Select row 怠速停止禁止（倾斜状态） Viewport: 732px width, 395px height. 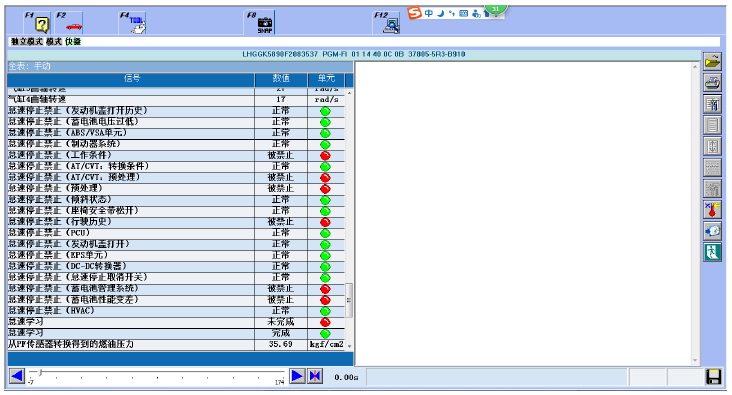click(176, 200)
